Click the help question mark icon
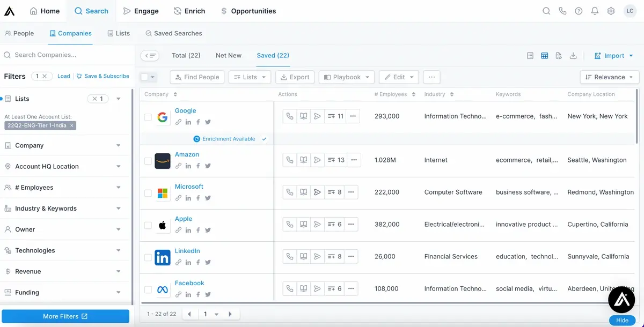 click(x=579, y=11)
